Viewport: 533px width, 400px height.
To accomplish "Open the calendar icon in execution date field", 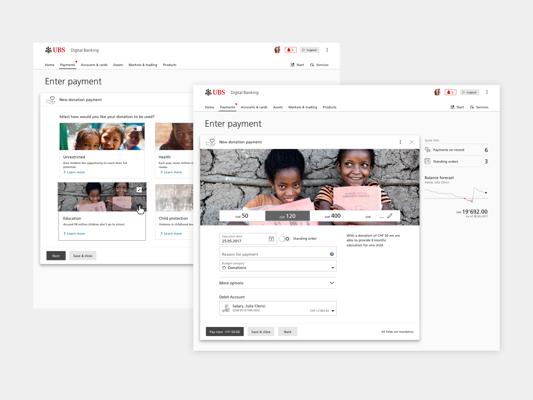I will (271, 239).
